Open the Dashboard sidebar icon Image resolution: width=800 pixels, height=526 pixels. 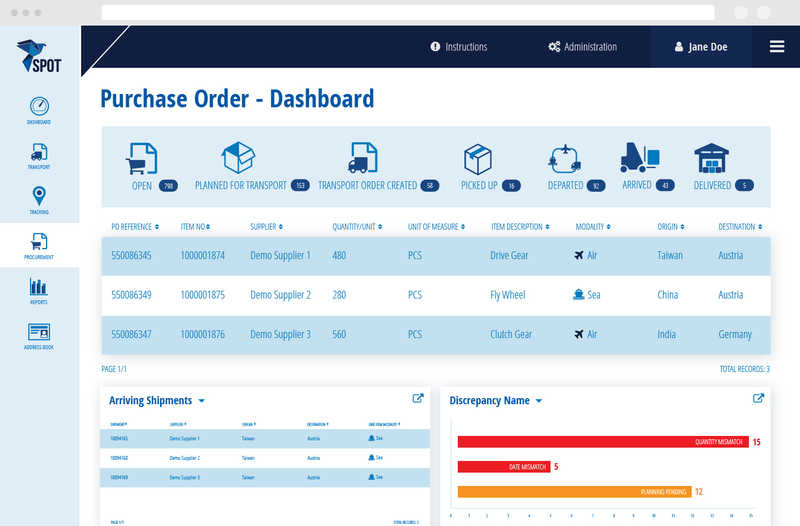coord(39,107)
